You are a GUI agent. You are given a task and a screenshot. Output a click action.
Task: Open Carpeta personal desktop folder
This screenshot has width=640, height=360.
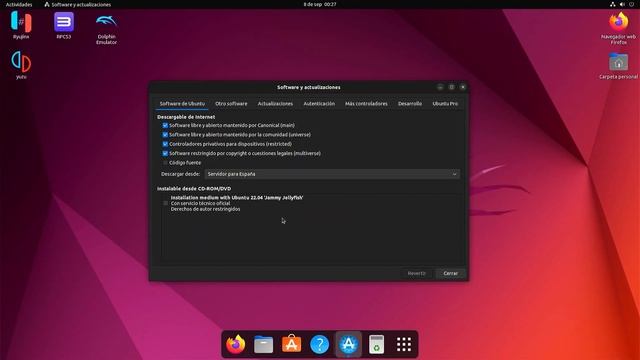point(618,65)
